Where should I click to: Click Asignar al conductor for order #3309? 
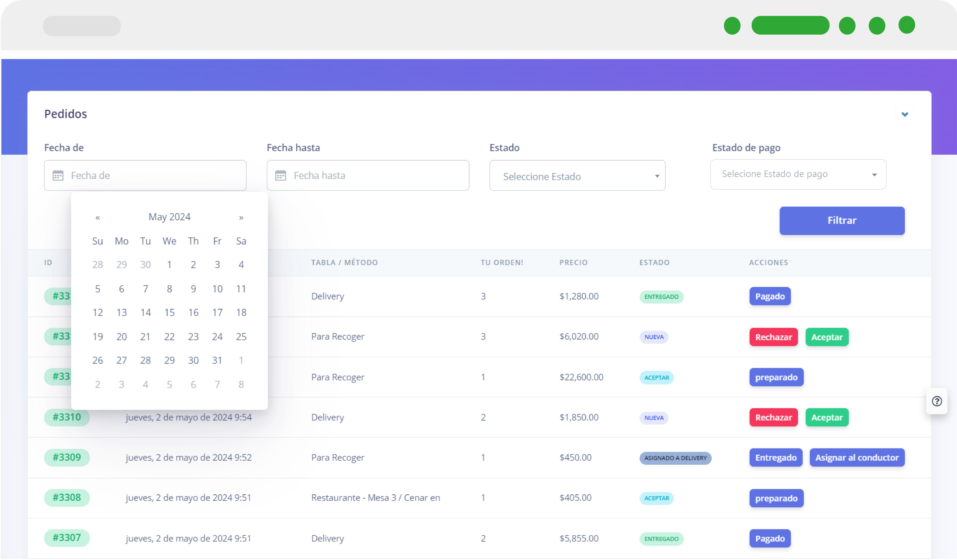pos(857,458)
